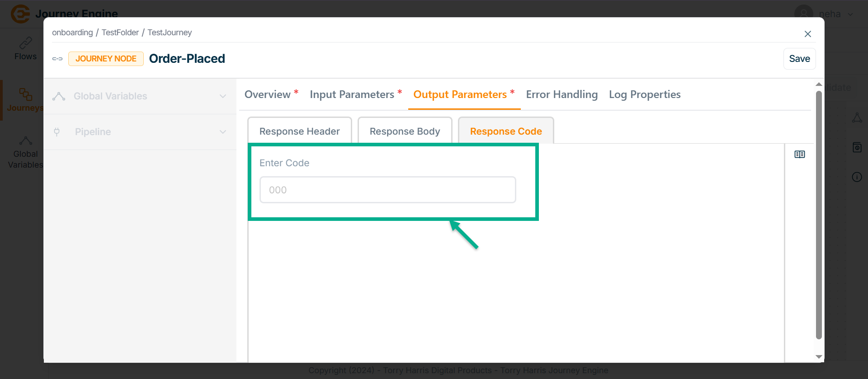Open Flows from the sidebar icon

tap(25, 43)
